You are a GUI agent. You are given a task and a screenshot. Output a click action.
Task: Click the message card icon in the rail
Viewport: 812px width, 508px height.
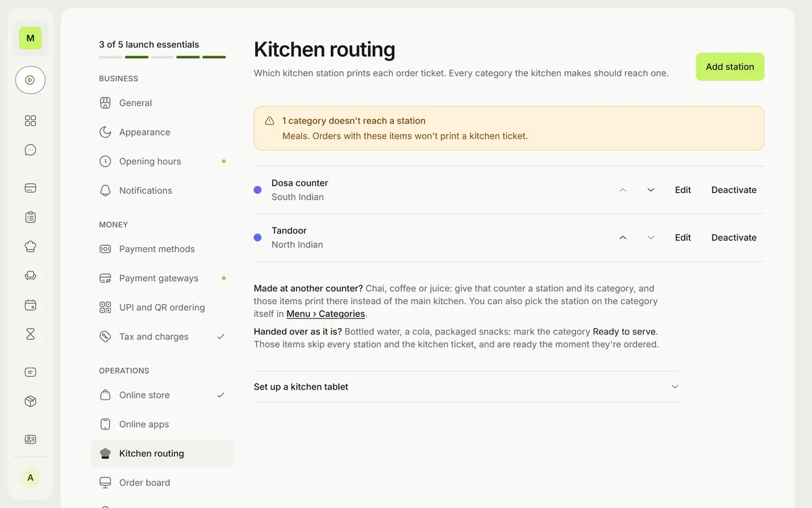(x=30, y=372)
